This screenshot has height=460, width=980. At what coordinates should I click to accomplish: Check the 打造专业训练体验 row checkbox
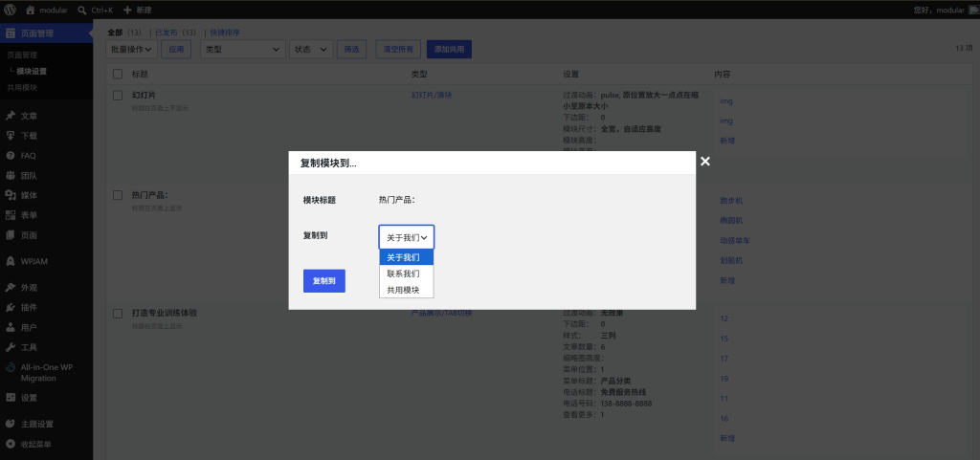coord(118,314)
